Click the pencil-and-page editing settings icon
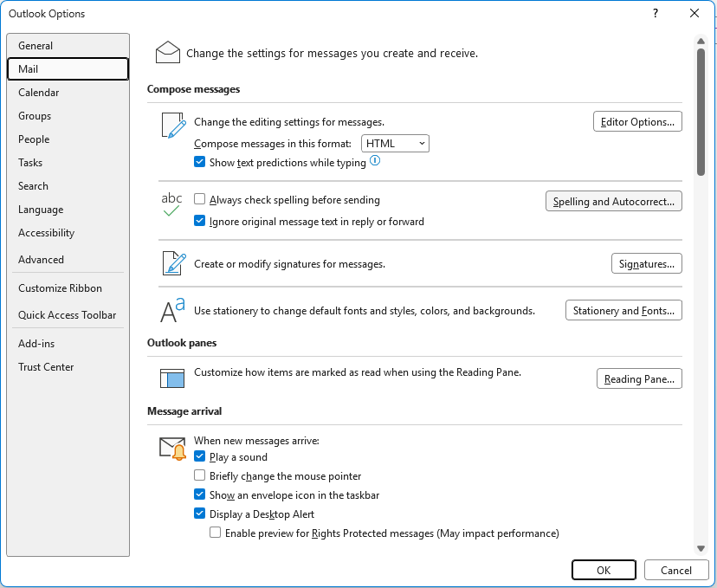This screenshot has height=588, width=717. click(x=174, y=126)
